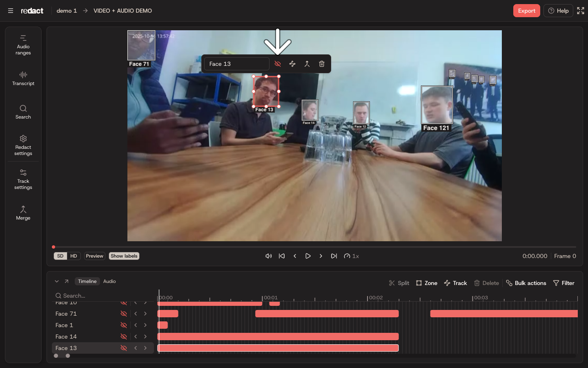Select the HD quality option
Image resolution: width=588 pixels, height=368 pixels.
pos(73,256)
